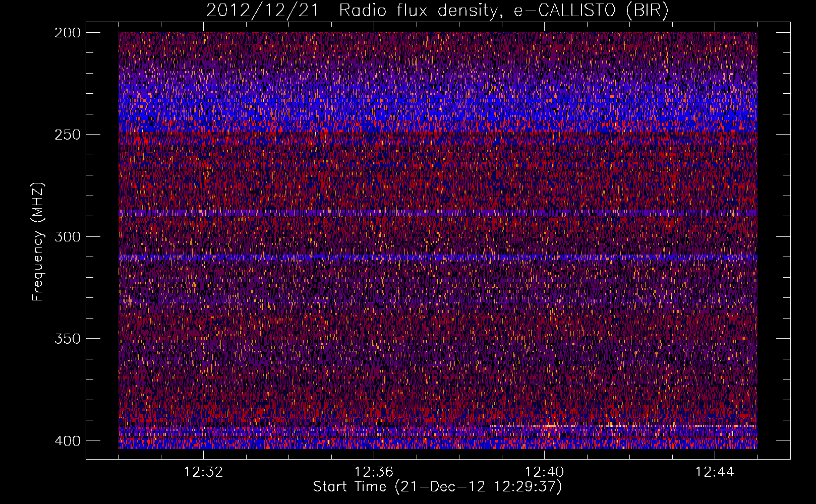Click the 'Start Time (21-Dec-12 12:29:37)' label
816x504 pixels.
437,487
